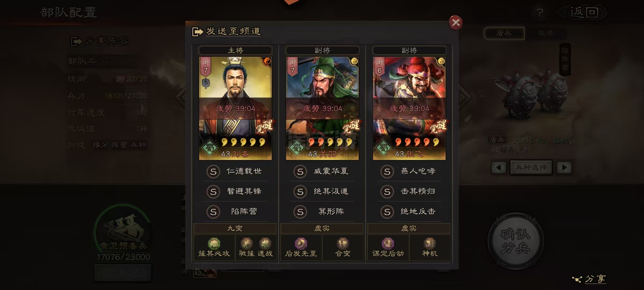Select the 威震华夏 skill entry
The height and width of the screenshot is (290, 644).
[322, 171]
